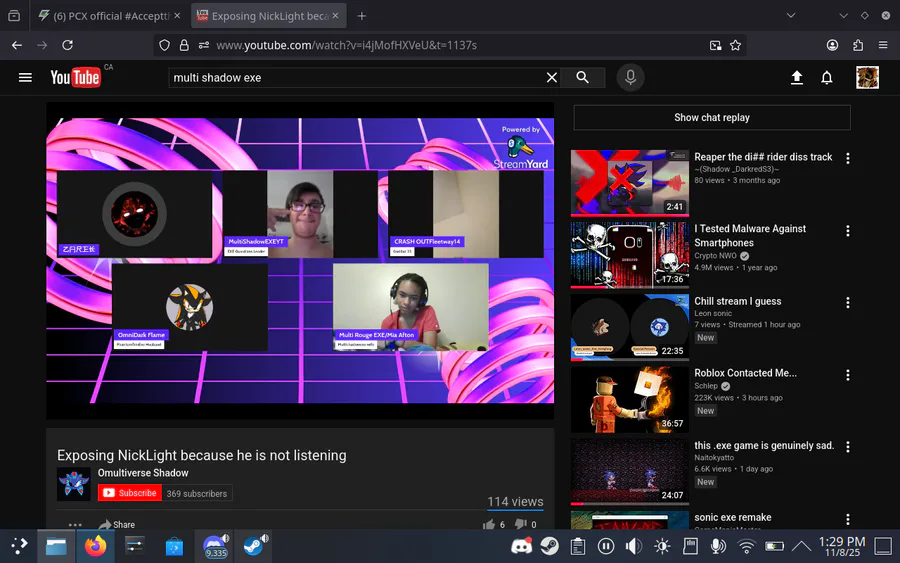Open more actions for Roblox Contacted Me
Screen dimensions: 900x563
coord(848,375)
